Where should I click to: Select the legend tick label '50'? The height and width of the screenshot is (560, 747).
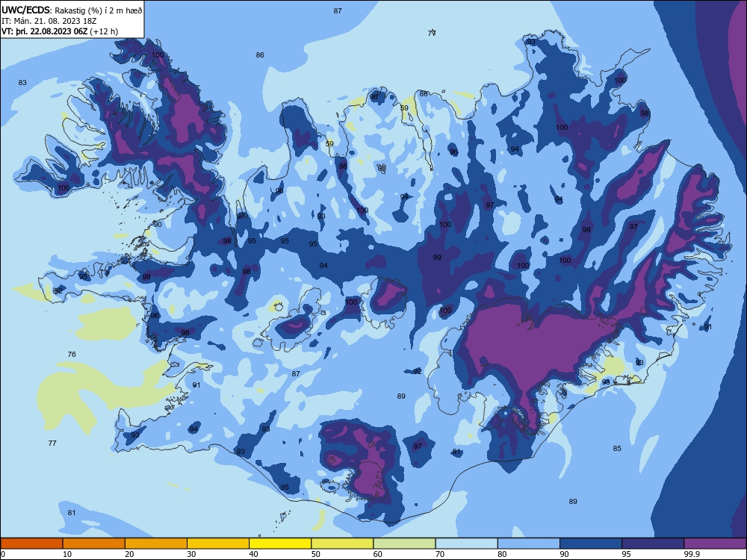click(316, 554)
